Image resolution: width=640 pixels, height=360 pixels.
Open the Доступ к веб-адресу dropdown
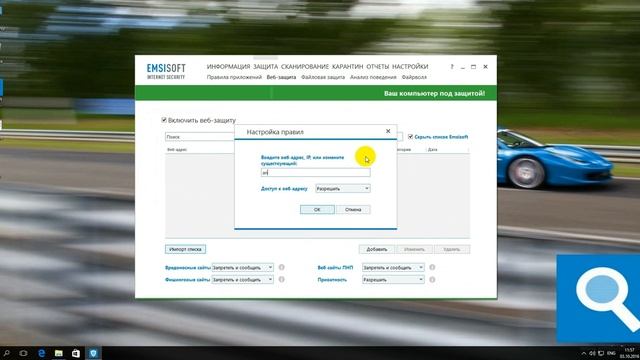pos(343,189)
